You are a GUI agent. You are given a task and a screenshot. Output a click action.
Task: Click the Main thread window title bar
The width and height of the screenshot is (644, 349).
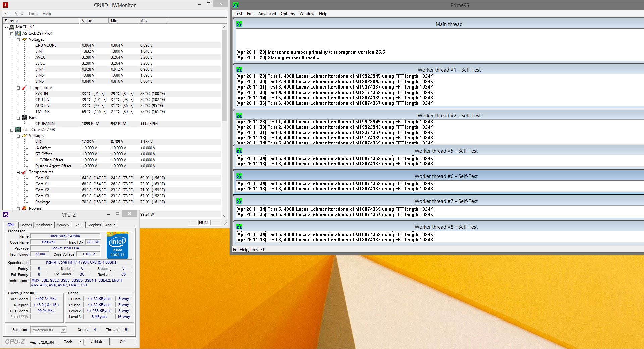pyautogui.click(x=439, y=24)
